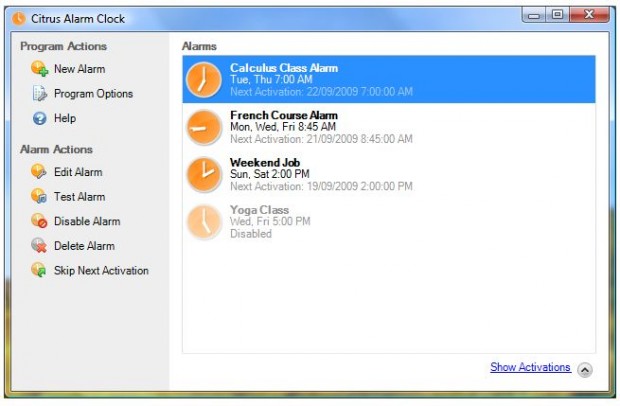Choose the Delete Alarm label
The image size is (620, 406).
click(84, 245)
